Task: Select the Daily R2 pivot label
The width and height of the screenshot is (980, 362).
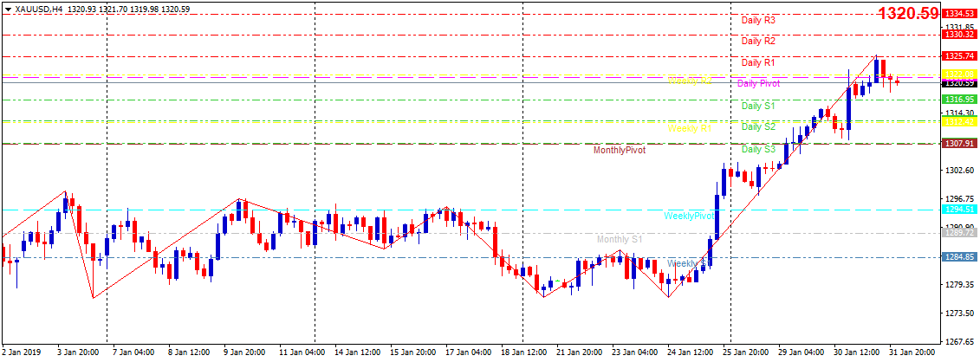Action: 758,41
